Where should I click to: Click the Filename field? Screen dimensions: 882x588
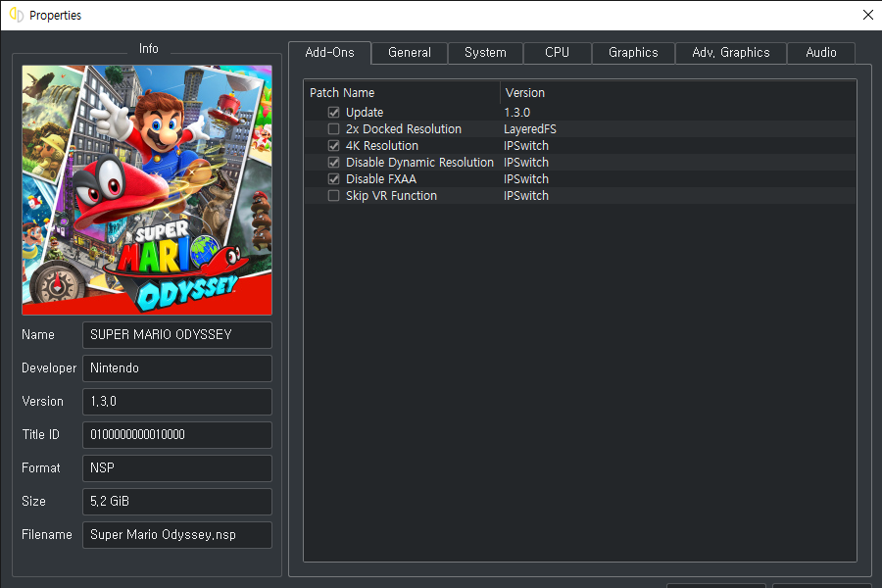click(x=177, y=534)
